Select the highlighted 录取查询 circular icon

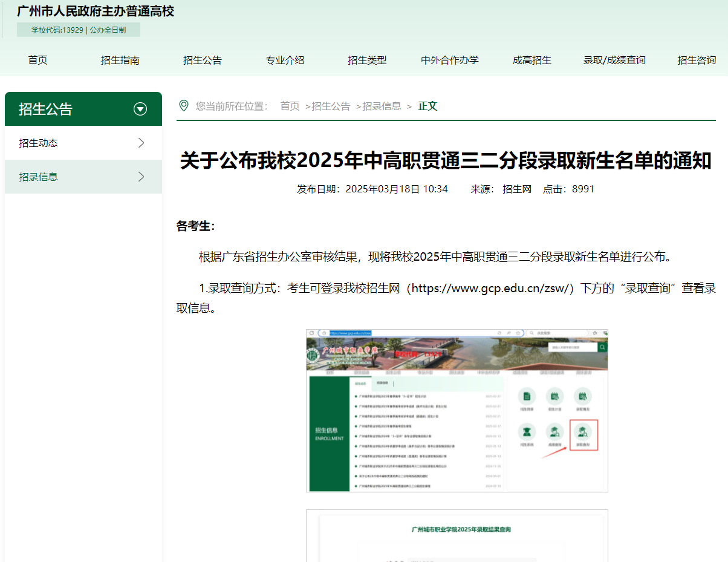[x=582, y=431]
